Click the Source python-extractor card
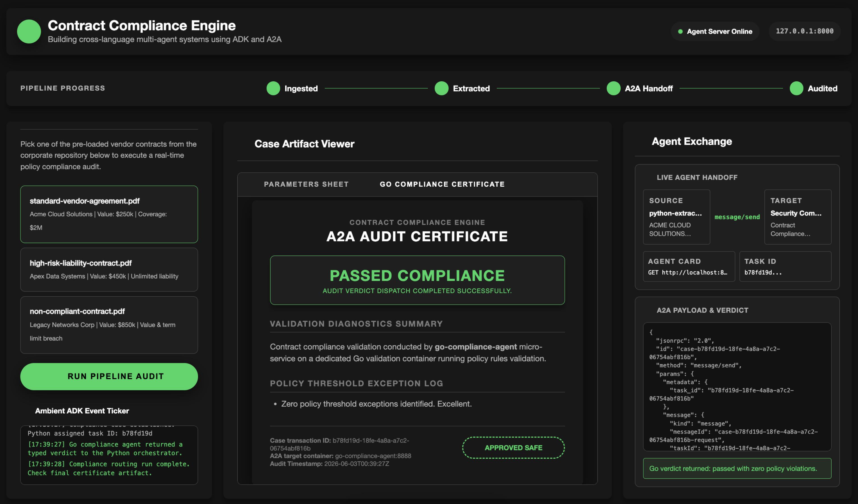The image size is (858, 504). 676,217
